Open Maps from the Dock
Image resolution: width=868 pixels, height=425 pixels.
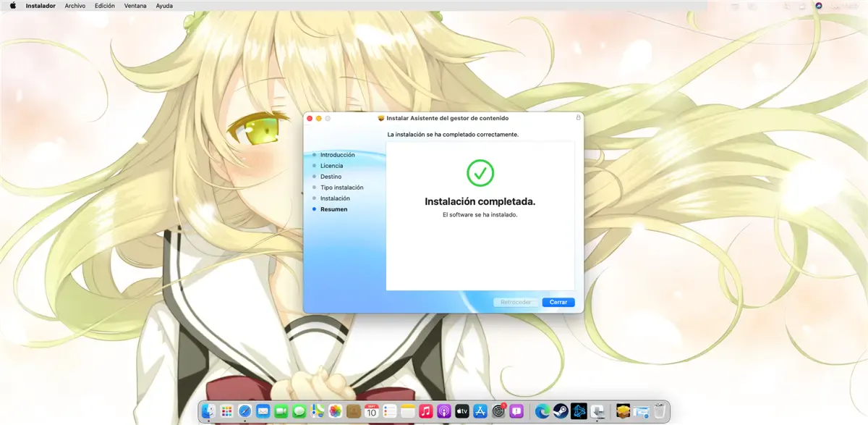(317, 411)
